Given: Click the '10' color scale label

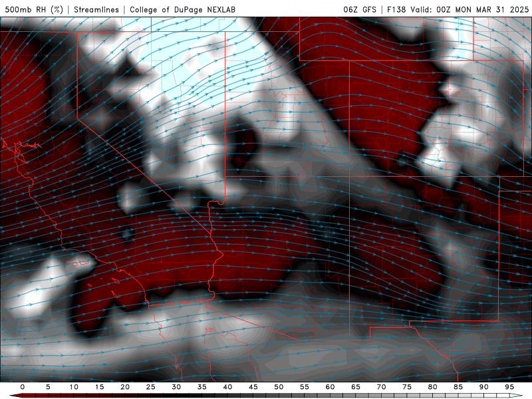Looking at the screenshot, I should coord(74,387).
